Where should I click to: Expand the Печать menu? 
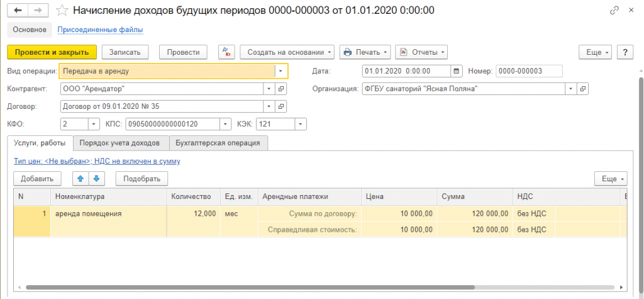[365, 52]
